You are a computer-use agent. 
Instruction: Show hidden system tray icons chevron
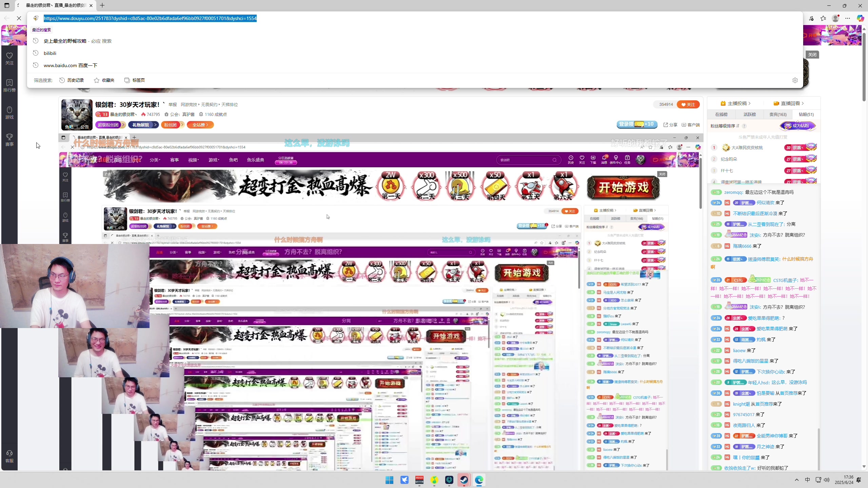797,480
